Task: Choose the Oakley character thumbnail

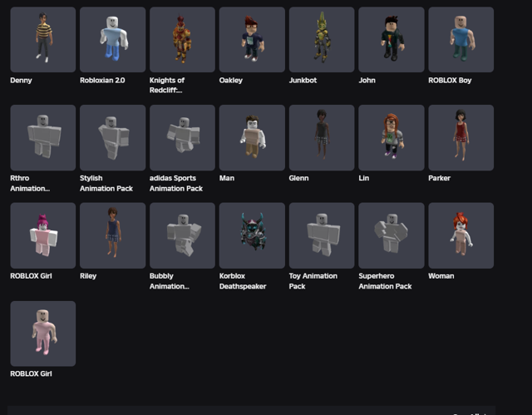Action: (x=252, y=39)
